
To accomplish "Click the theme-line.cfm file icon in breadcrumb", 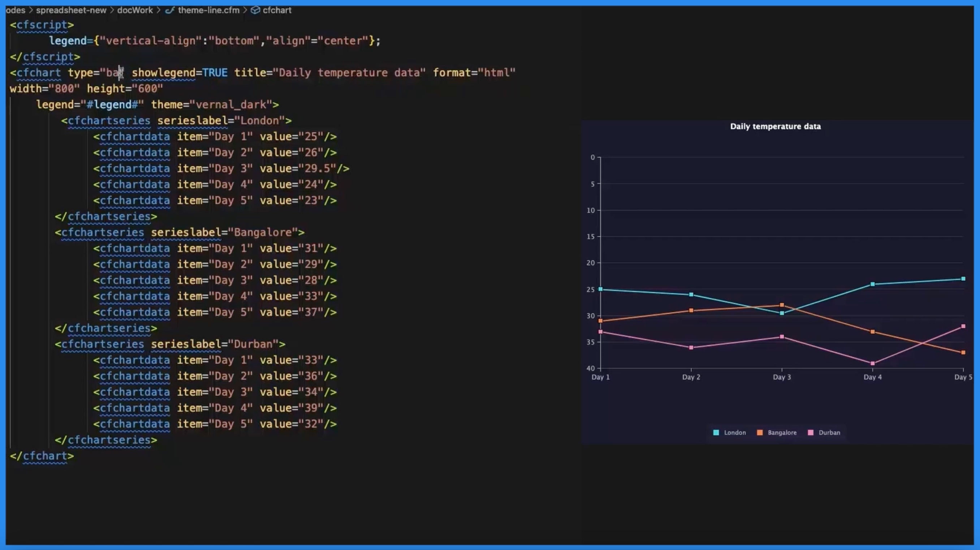I will [x=170, y=10].
